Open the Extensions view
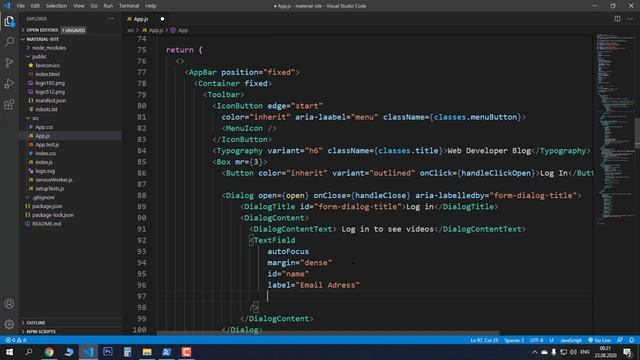 9,104
